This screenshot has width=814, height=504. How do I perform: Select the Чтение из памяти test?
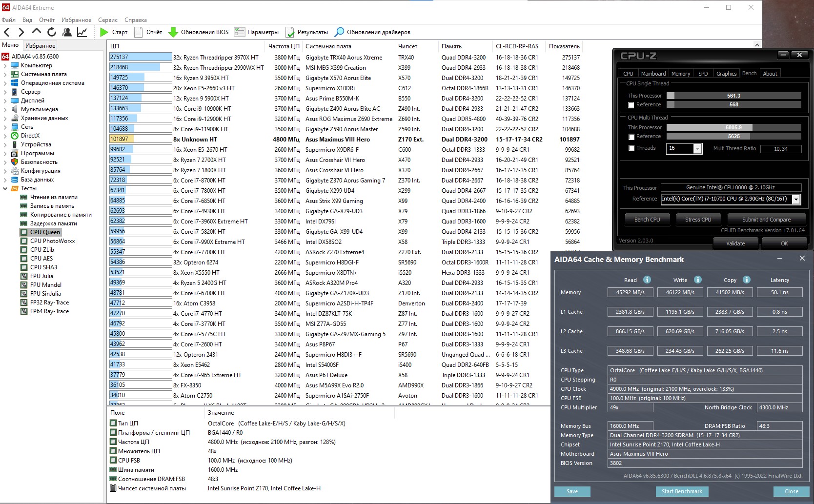(54, 197)
